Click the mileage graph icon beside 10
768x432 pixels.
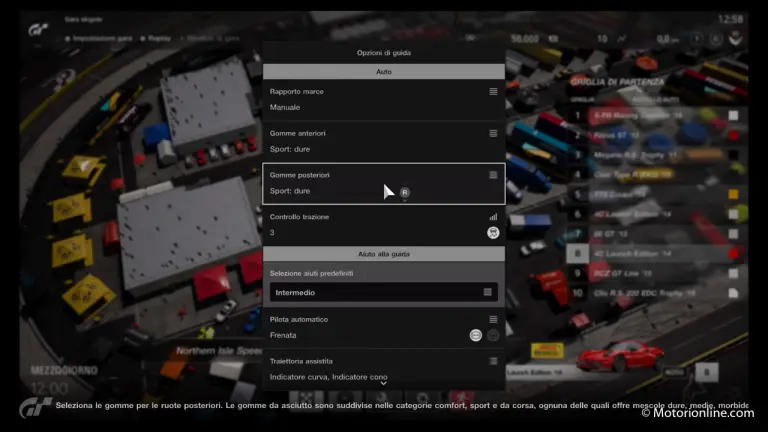[x=621, y=38]
